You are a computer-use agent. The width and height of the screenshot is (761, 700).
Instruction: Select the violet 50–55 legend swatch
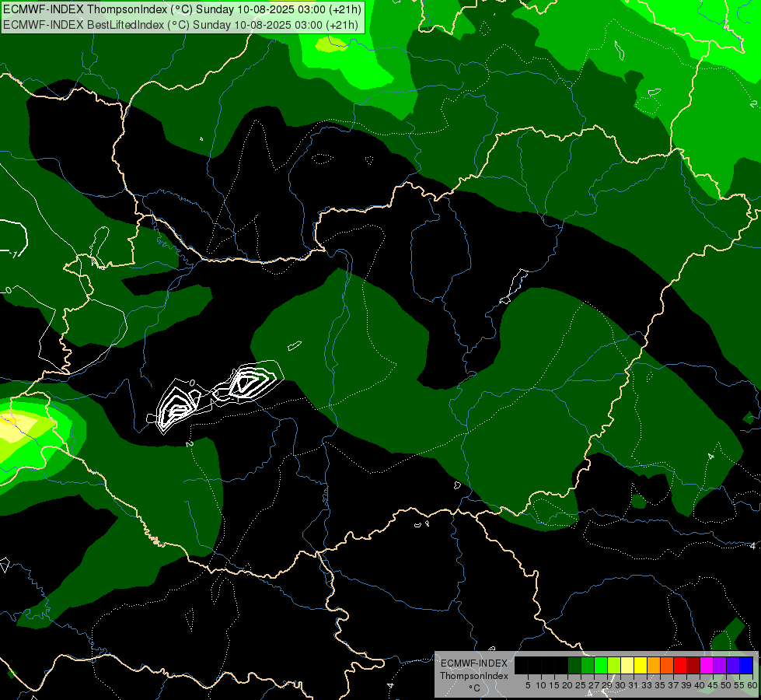pyautogui.click(x=733, y=665)
